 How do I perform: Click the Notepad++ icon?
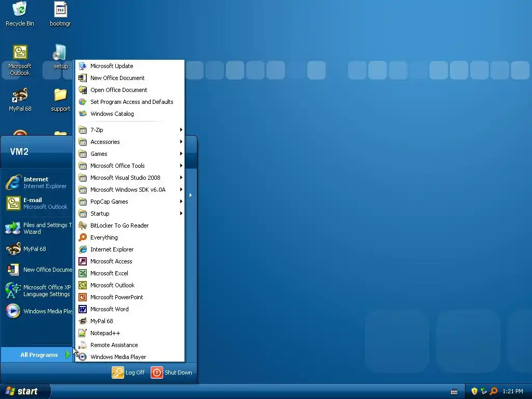pyautogui.click(x=83, y=333)
